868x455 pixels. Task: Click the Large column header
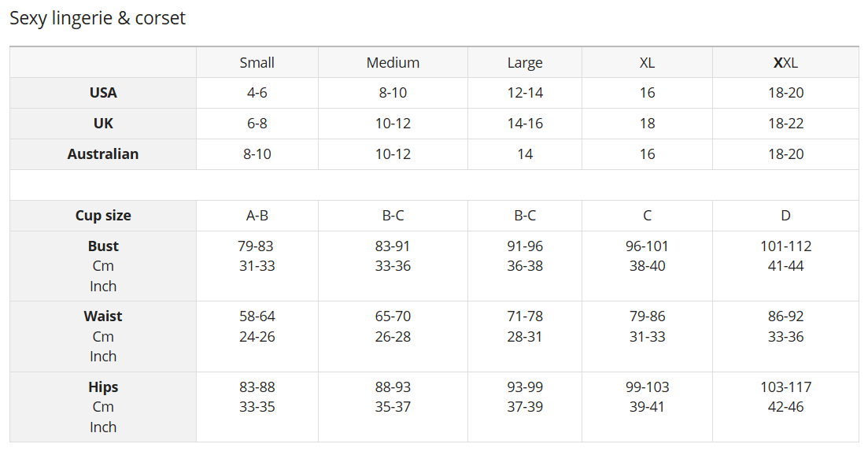(x=525, y=63)
